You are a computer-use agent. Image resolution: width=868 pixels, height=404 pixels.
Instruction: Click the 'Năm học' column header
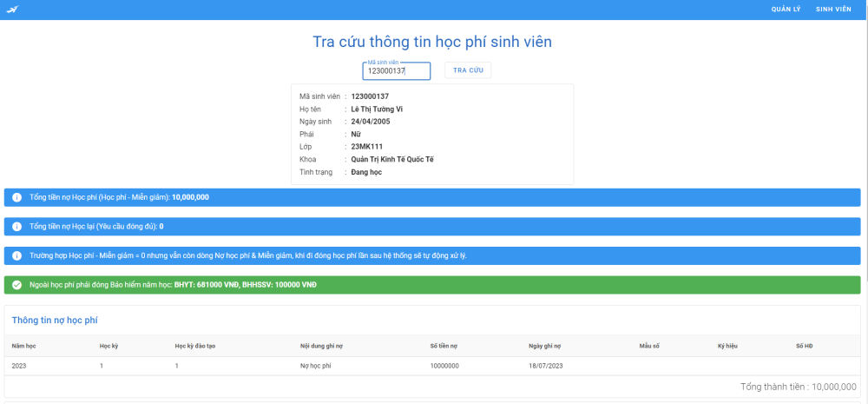(x=23, y=346)
